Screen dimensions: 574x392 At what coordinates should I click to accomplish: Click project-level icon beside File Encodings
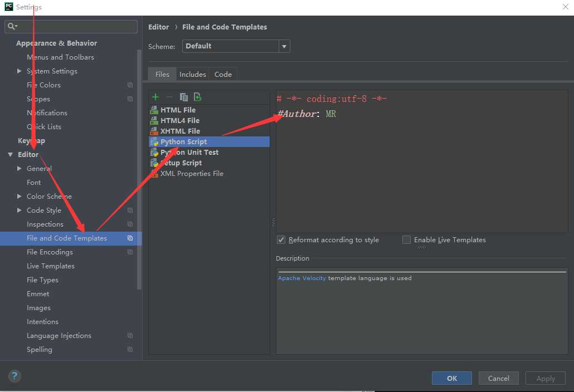[x=130, y=252]
